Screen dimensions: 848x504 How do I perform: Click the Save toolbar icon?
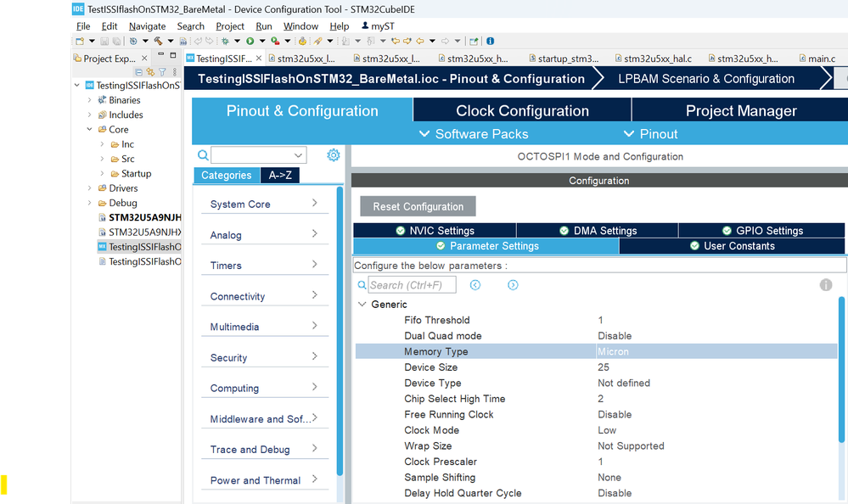[x=104, y=41]
